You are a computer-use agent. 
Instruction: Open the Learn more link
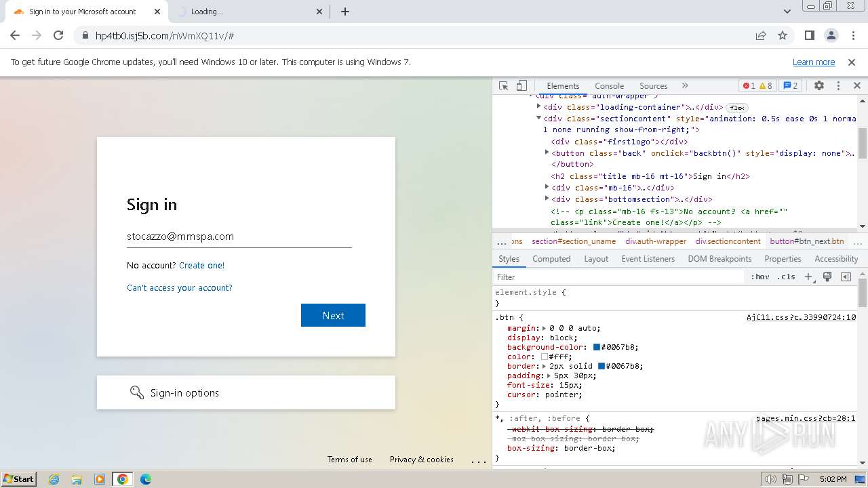(814, 62)
